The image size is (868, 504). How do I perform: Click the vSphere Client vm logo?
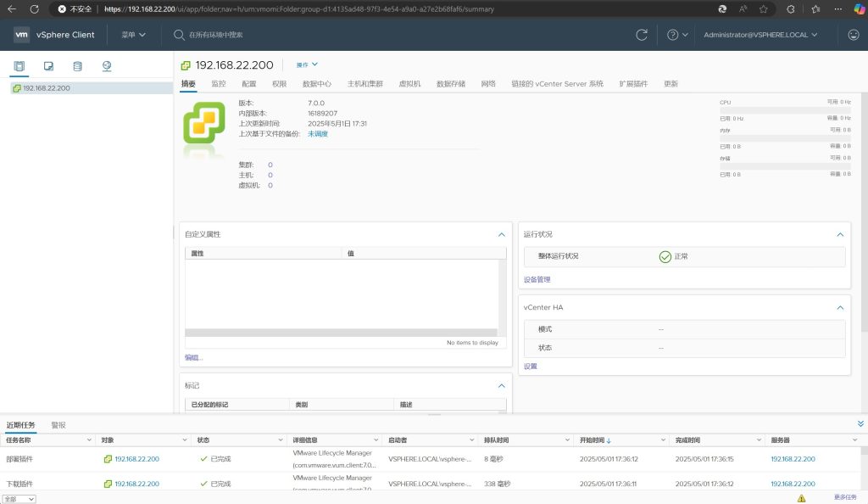[21, 34]
